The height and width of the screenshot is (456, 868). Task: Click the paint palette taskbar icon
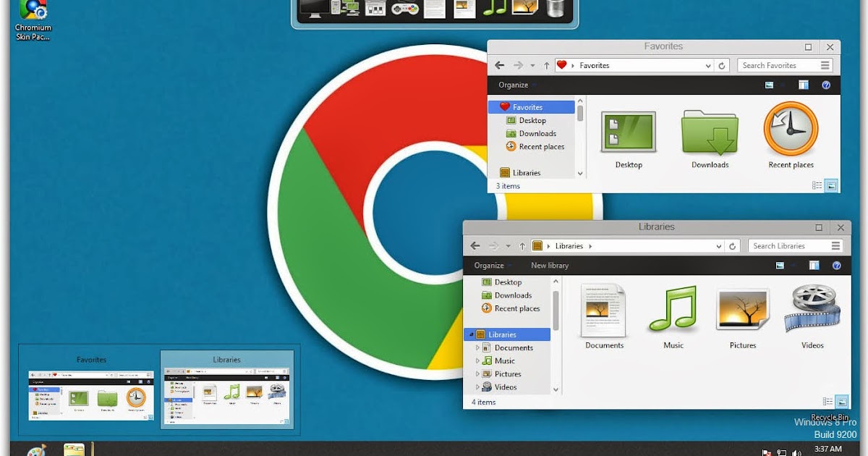(x=37, y=449)
